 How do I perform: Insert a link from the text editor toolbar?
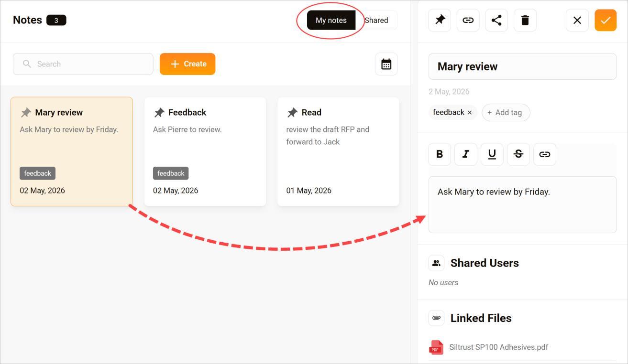[545, 154]
